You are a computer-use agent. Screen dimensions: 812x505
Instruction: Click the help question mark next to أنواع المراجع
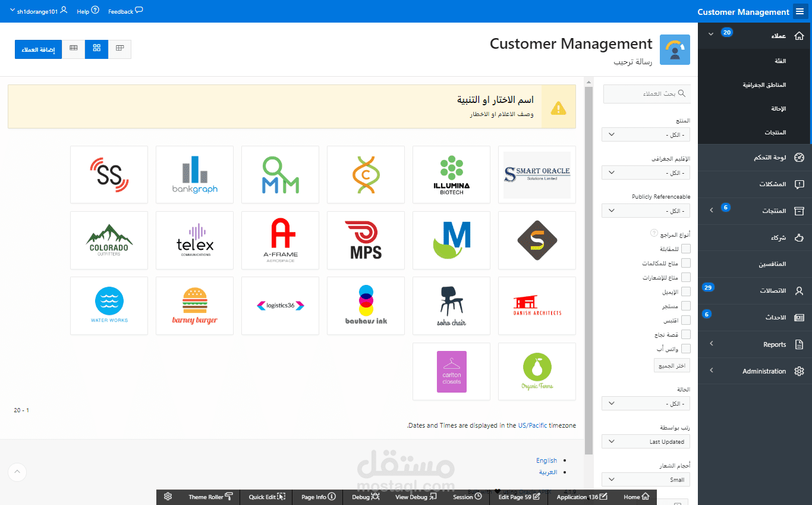point(654,233)
